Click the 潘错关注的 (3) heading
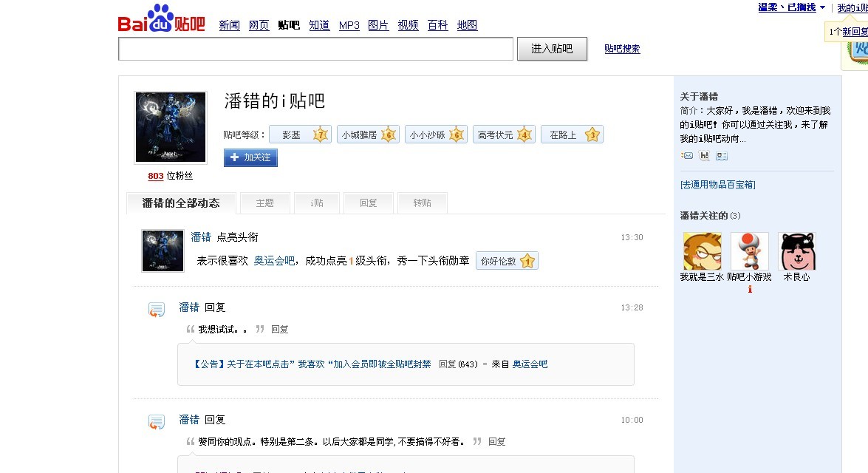 [x=710, y=216]
